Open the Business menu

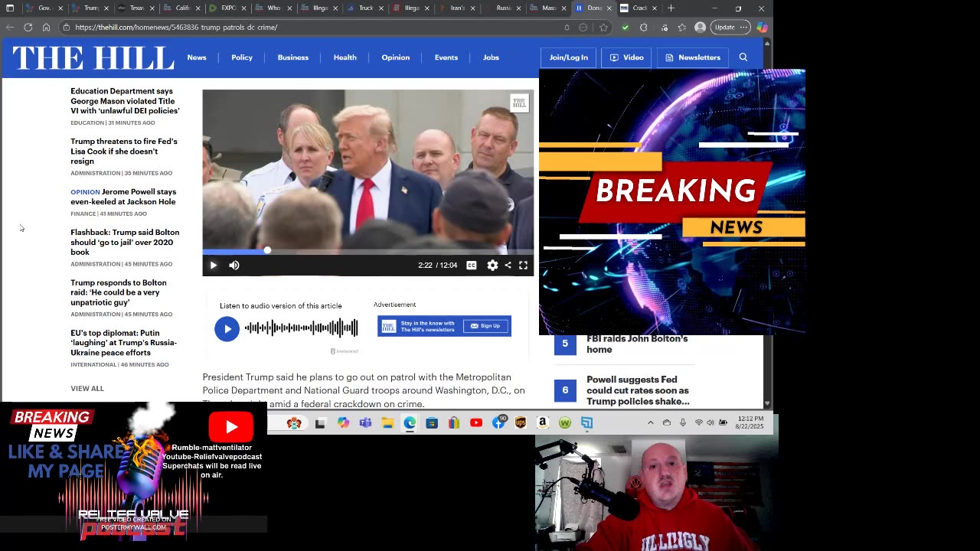click(x=293, y=57)
